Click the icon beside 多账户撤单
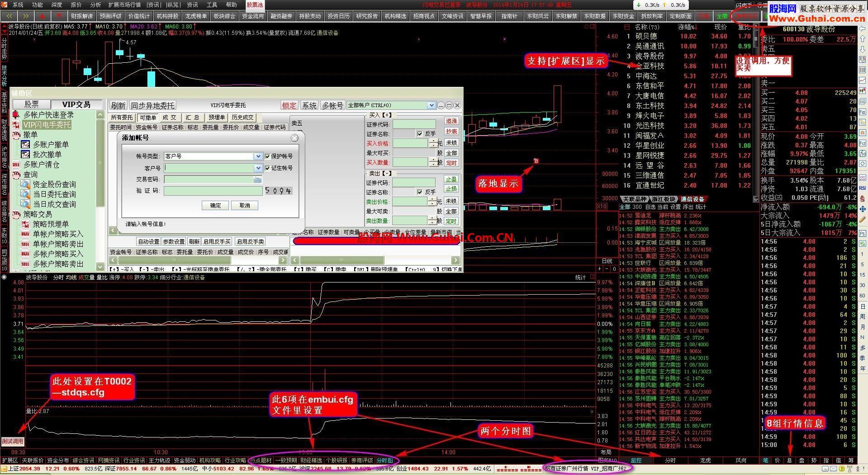The image size is (868, 475). pos(26,145)
